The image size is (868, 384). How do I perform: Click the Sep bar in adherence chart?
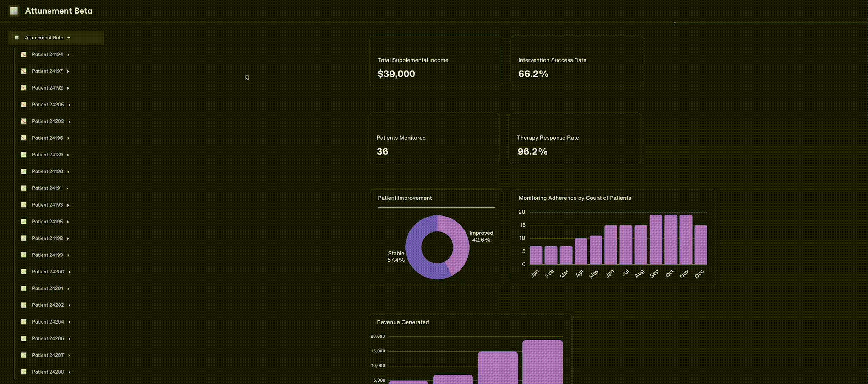tap(656, 239)
